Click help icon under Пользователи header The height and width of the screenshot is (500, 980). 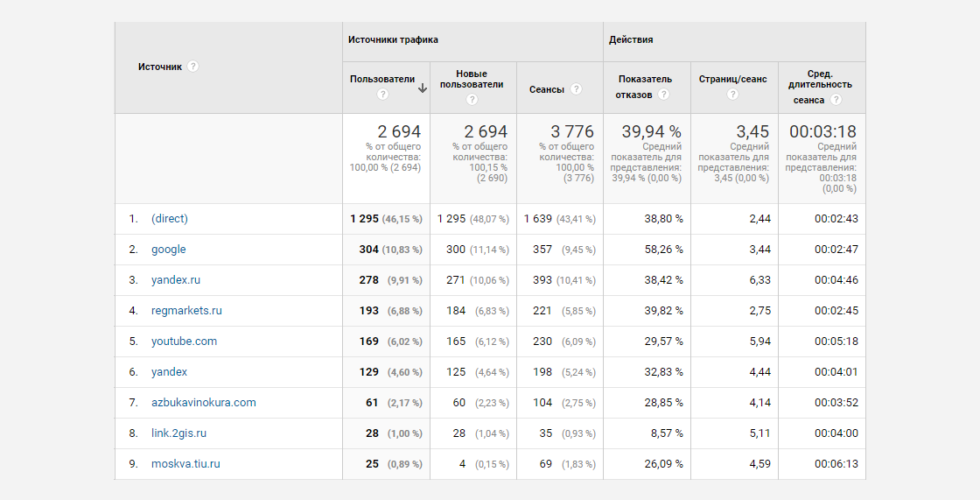point(383,94)
